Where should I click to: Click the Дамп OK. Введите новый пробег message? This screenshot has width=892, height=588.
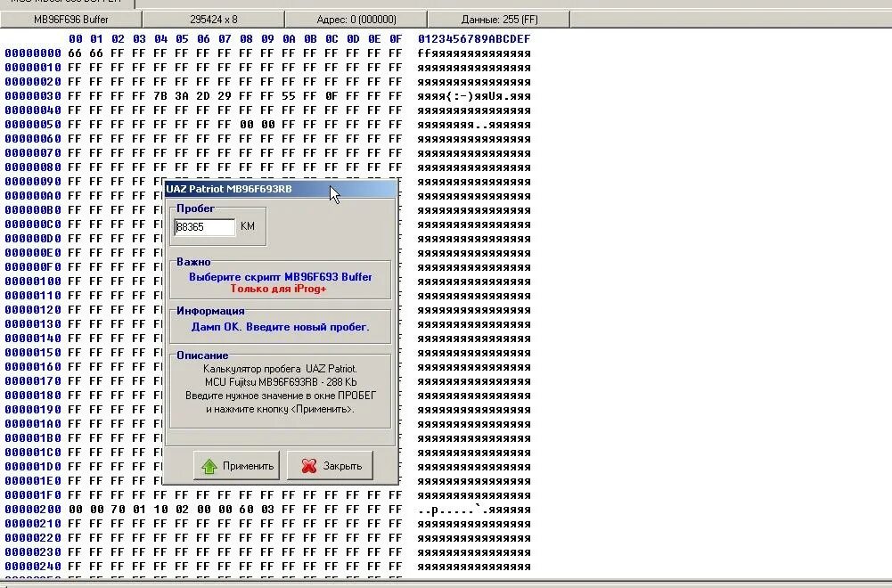pyautogui.click(x=281, y=327)
